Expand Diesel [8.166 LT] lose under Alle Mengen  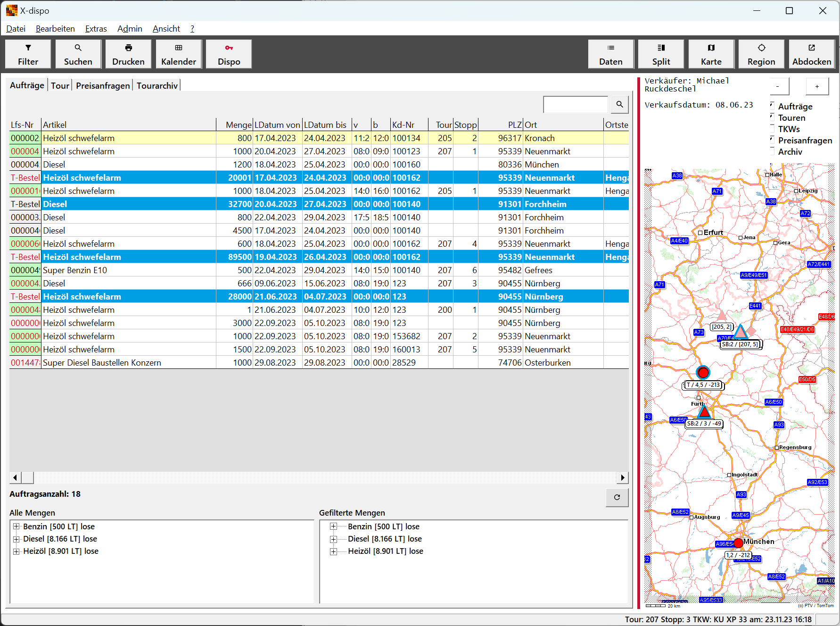coord(16,539)
